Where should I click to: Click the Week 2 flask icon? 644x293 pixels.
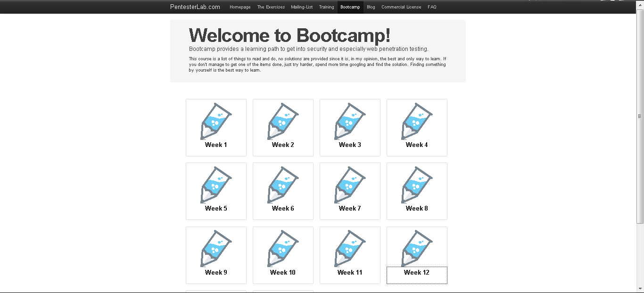click(283, 121)
